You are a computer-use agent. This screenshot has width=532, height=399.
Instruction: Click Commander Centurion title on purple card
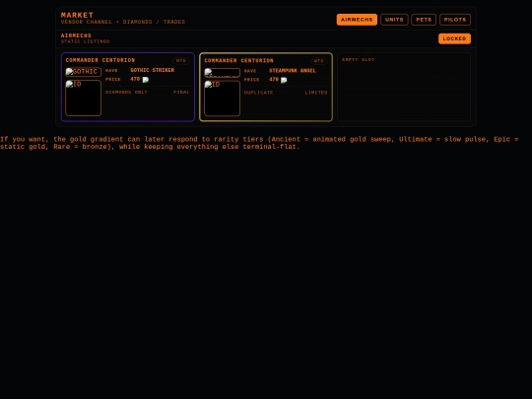click(x=100, y=60)
